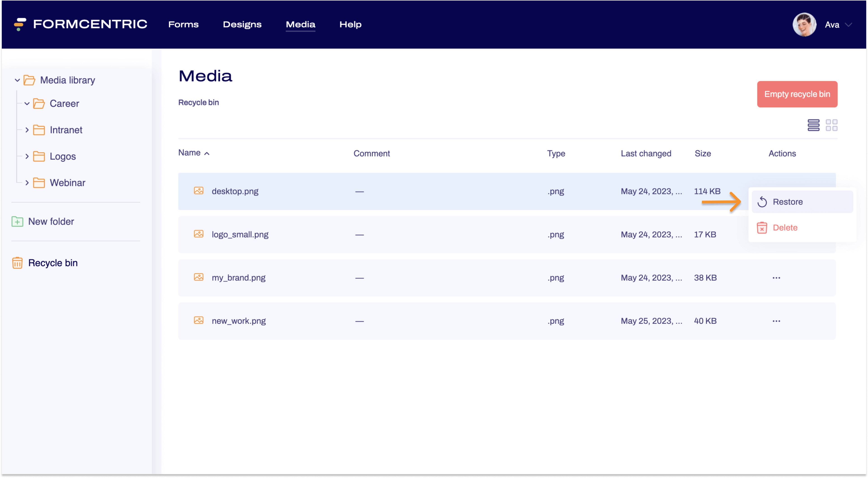Click the New folder icon
The image size is (868, 478).
pos(17,221)
